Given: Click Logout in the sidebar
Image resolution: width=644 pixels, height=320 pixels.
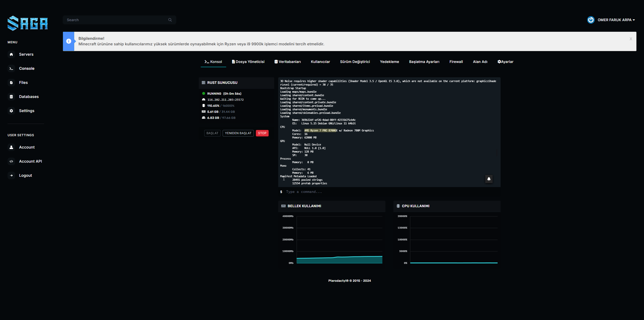Looking at the screenshot, I should click(x=26, y=175).
